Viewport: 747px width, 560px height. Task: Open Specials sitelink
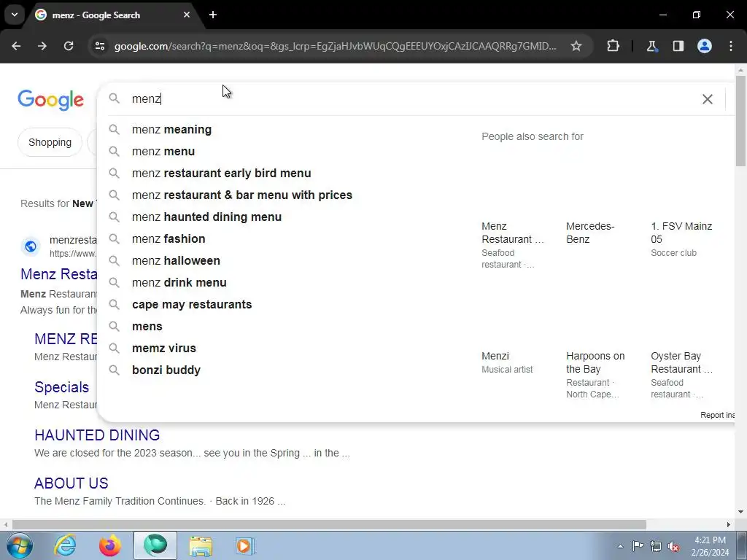pos(61,387)
